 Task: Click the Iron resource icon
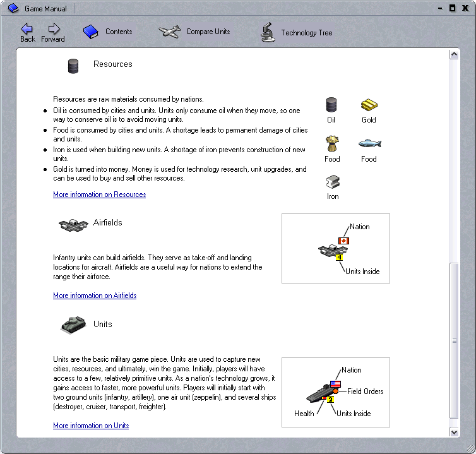pyautogui.click(x=332, y=182)
